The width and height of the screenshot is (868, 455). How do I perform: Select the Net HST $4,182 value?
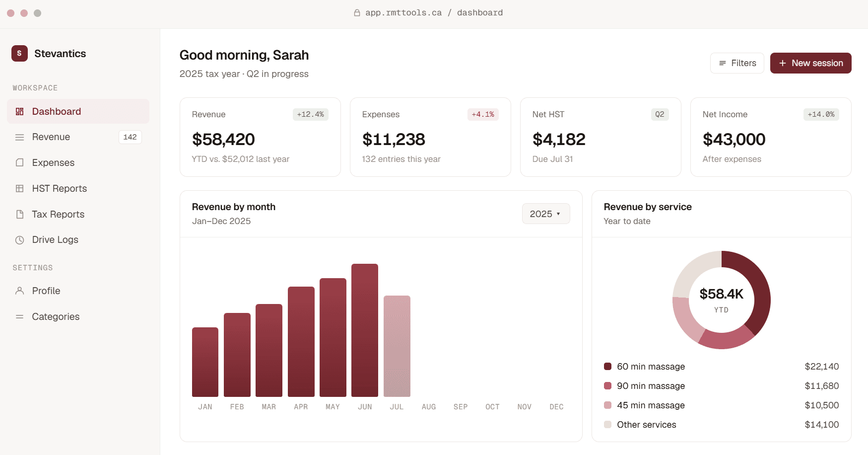559,140
